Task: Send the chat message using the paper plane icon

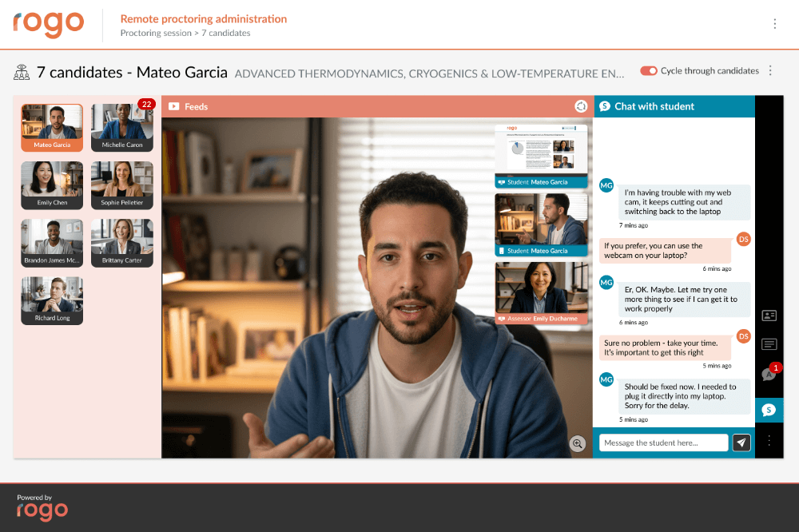Action: [x=741, y=442]
